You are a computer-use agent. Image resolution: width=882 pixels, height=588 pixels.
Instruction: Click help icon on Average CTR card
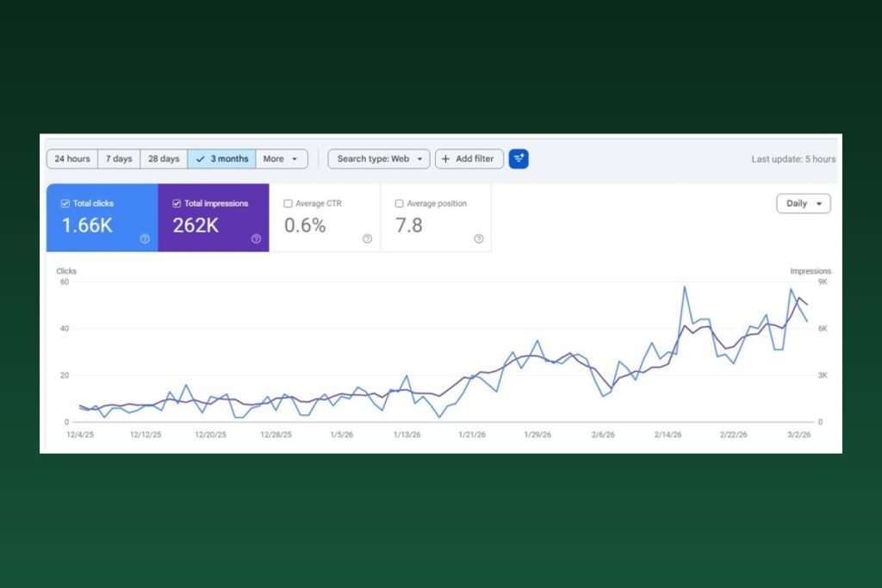click(x=367, y=239)
